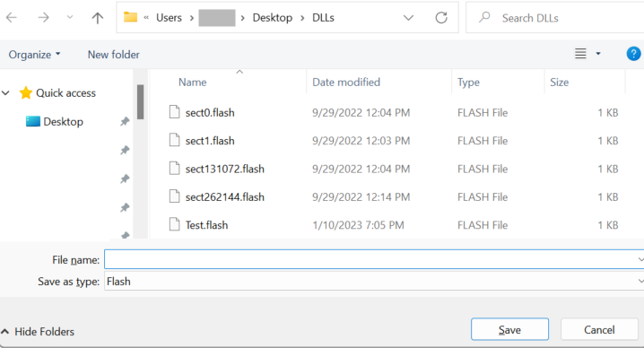Click the file icon of Test.flash
Image resolution: width=644 pixels, height=348 pixels.
click(x=175, y=225)
